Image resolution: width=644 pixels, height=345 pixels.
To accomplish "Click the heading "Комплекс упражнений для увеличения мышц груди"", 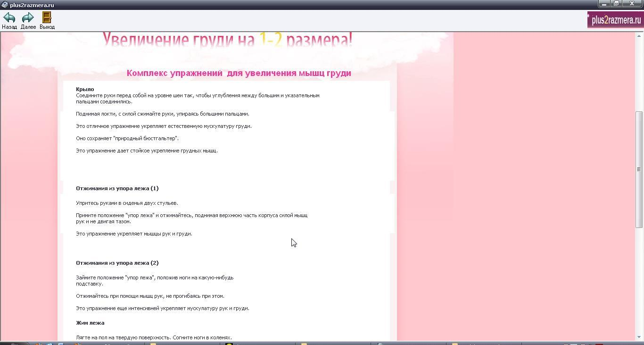I will click(x=239, y=73).
